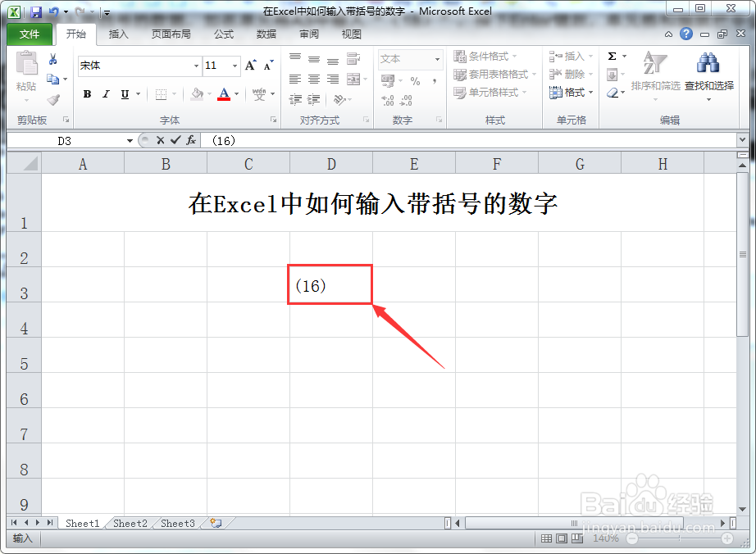Click increase indent icon
The width and height of the screenshot is (756, 554).
tap(314, 100)
